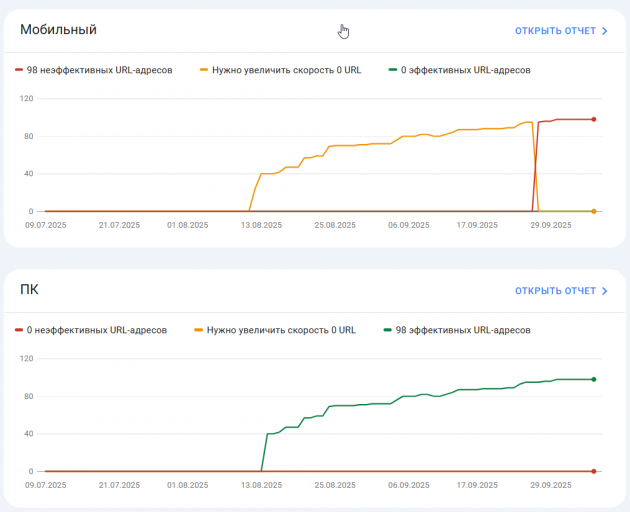
Task: Click the green legend marker in the ПК chart
Action: (387, 330)
